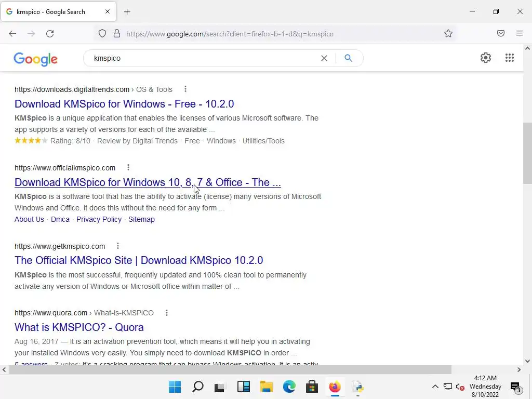Open the Windows Start menu
The width and height of the screenshot is (532, 399).
tap(175, 387)
